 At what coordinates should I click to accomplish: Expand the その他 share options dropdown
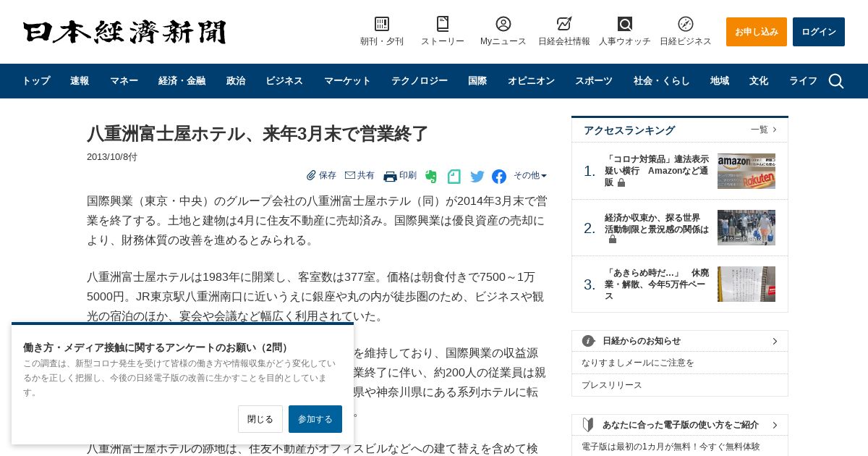pyautogui.click(x=530, y=175)
